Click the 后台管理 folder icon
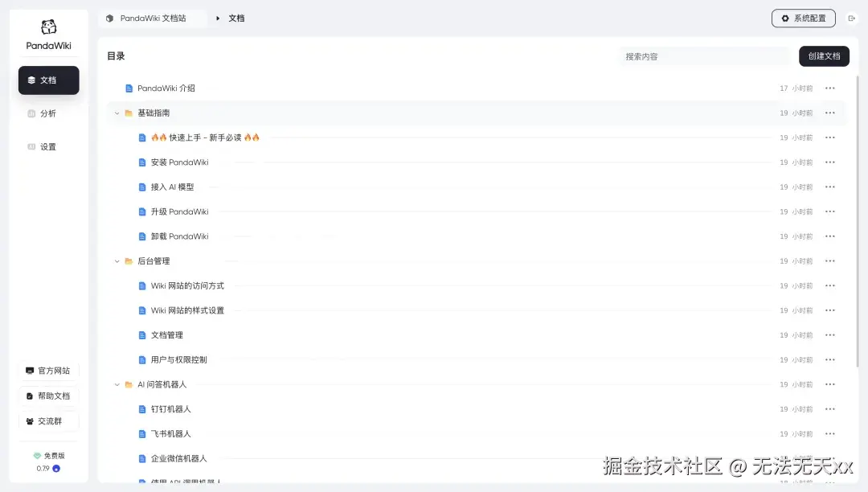 [x=129, y=261]
